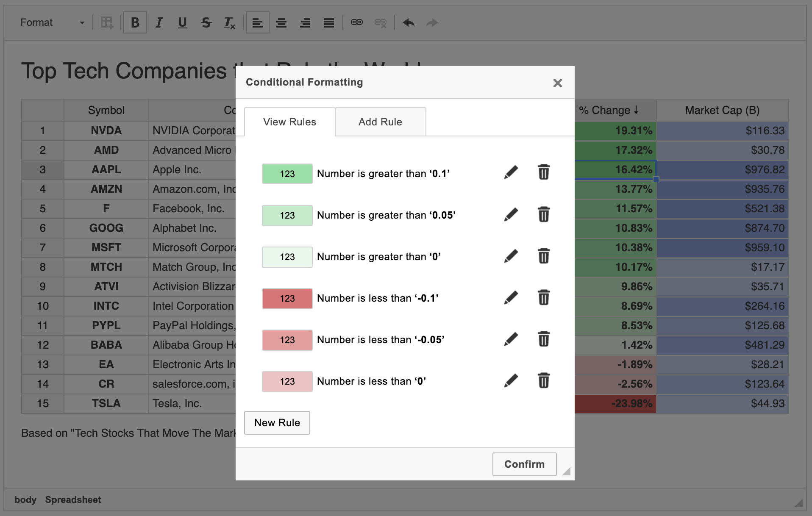Viewport: 812px width, 516px height.
Task: Click the Market Cap (B) column header
Action: [723, 110]
